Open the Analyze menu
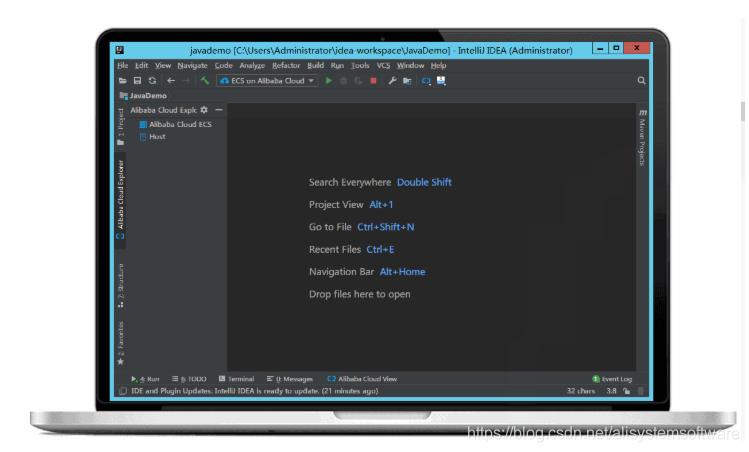 click(x=252, y=65)
